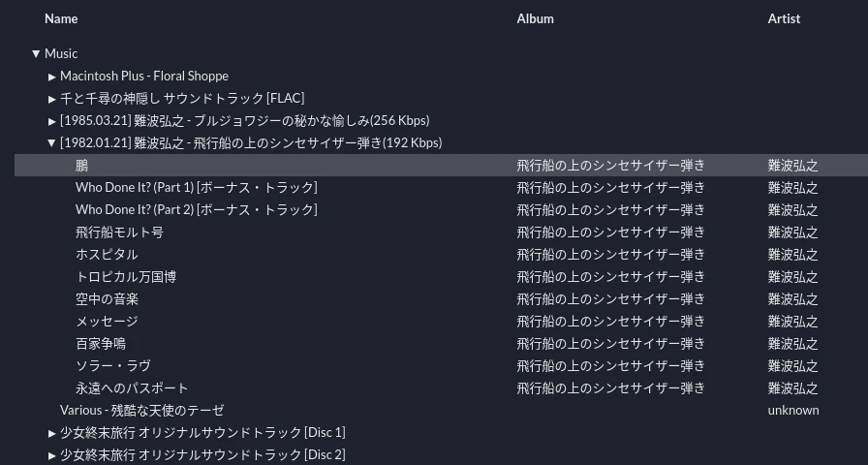Expand the 千と千尋の神隠し サウンドトラック folder
Viewport: 868px width, 465px height.
tap(52, 98)
